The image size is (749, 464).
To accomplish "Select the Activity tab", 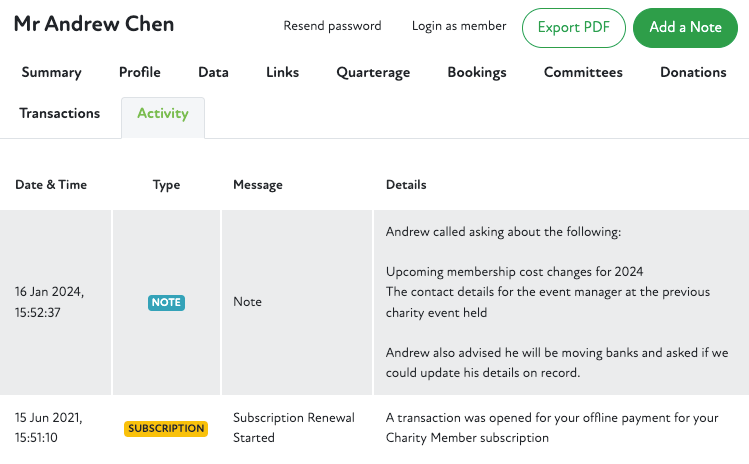I will click(x=163, y=114).
